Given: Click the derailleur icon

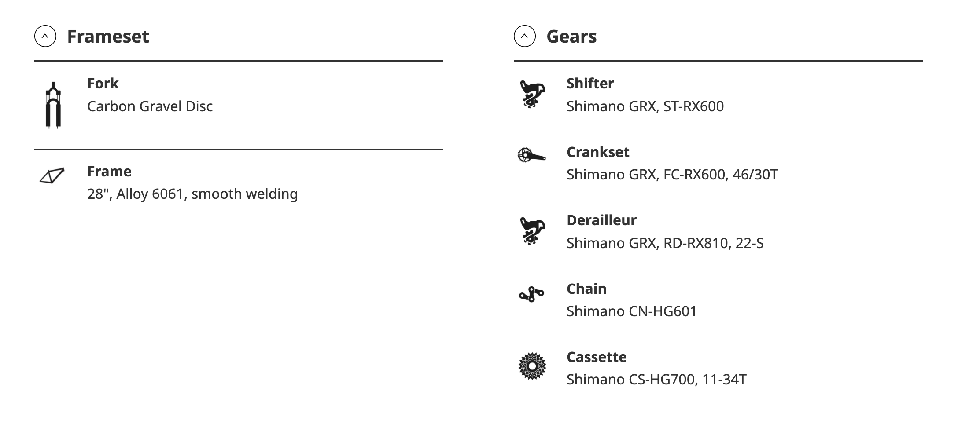Looking at the screenshot, I should (x=532, y=231).
